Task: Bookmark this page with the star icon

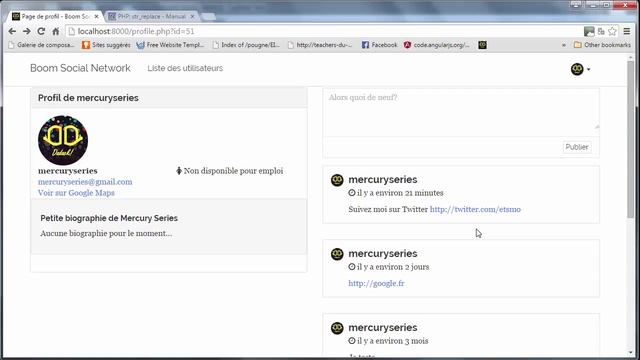Action: pyautogui.click(x=612, y=31)
